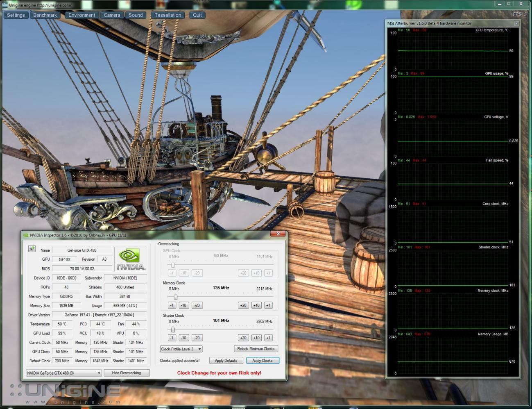Click Apply Defaults
532x409 pixels.
pos(226,361)
